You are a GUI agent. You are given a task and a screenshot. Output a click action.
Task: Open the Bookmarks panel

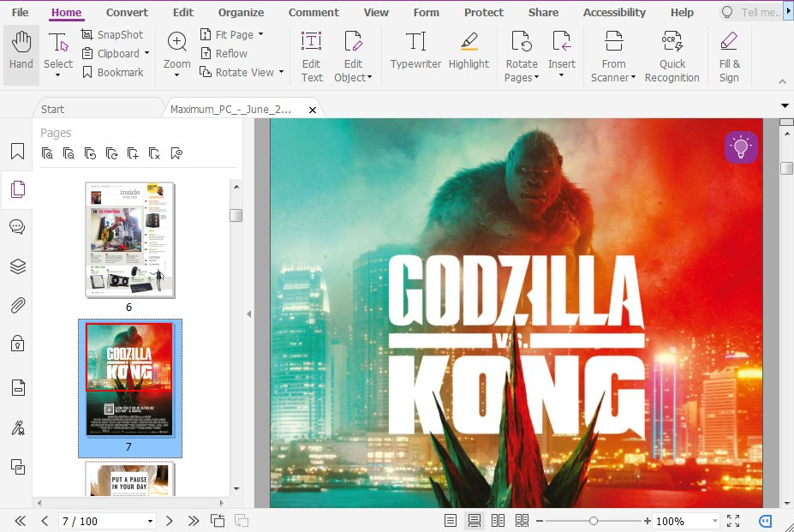coord(17,151)
